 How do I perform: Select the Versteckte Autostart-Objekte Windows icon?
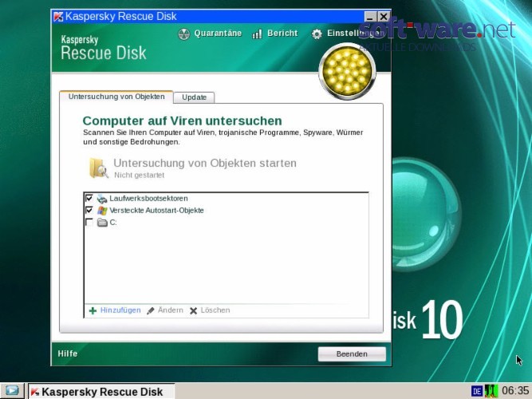[x=102, y=211]
